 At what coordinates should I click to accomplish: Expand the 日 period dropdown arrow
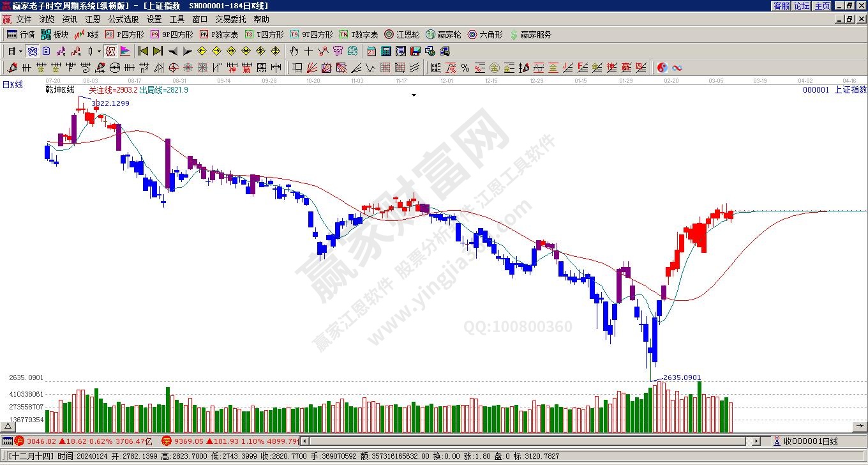pos(20,51)
